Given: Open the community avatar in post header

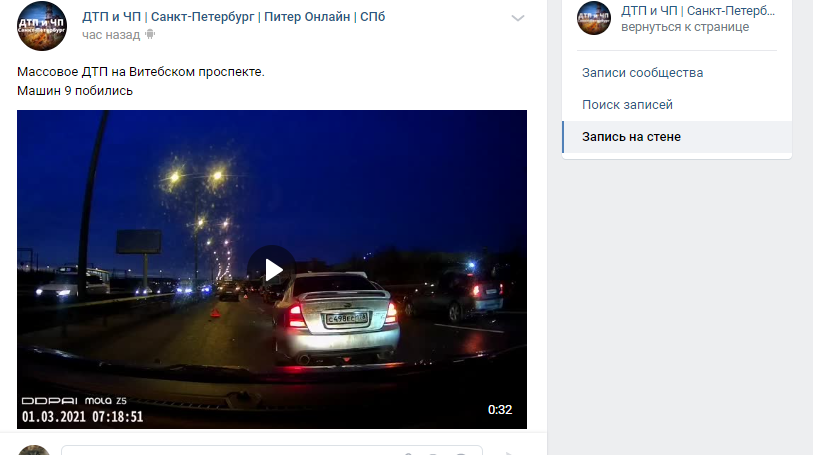Looking at the screenshot, I should pos(42,26).
